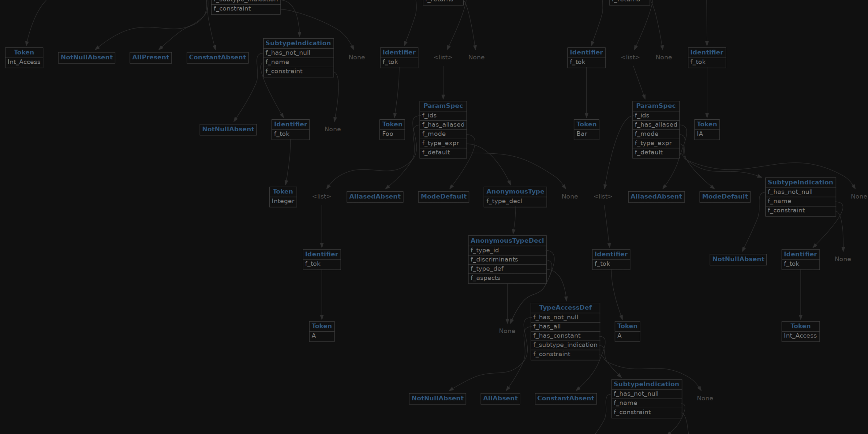
Task: Click the ModeDefault node left
Action: 442,196
